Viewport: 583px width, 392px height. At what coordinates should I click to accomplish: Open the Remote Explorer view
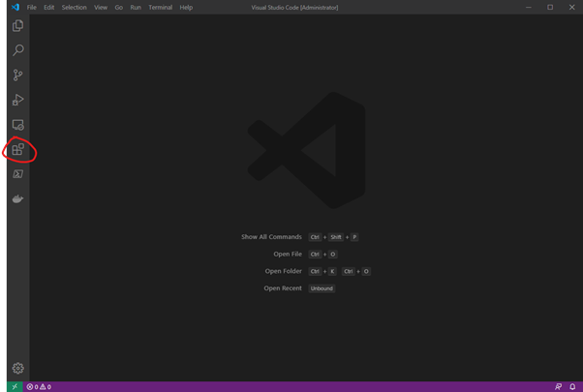pyautogui.click(x=17, y=125)
